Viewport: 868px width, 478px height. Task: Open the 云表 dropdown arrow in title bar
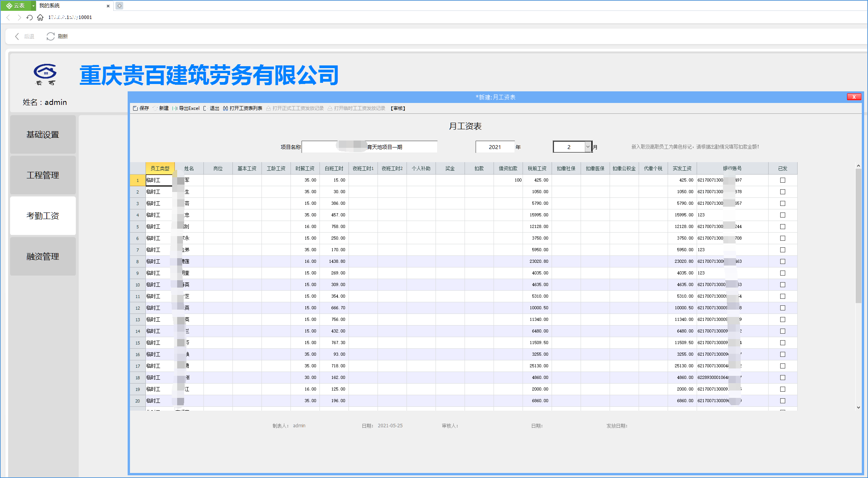pyautogui.click(x=33, y=6)
